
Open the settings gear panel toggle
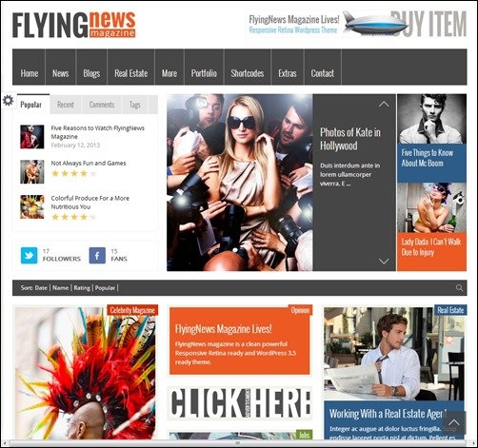[8, 101]
